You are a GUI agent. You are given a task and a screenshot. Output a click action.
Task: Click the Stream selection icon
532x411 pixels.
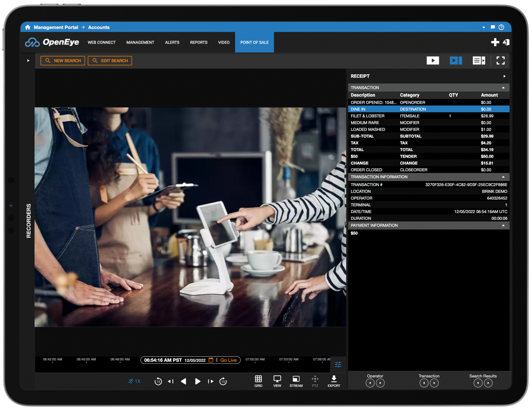click(296, 381)
